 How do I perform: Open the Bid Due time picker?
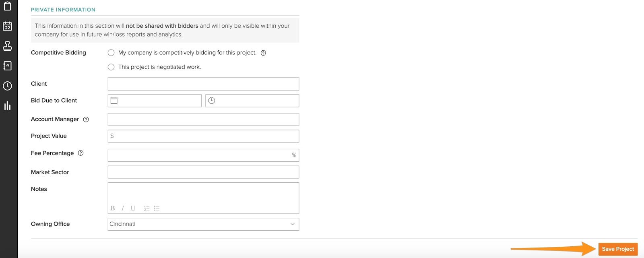click(252, 101)
